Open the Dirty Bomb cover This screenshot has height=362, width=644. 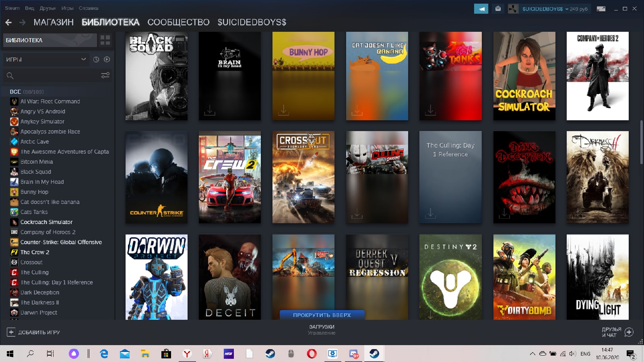coord(524,277)
